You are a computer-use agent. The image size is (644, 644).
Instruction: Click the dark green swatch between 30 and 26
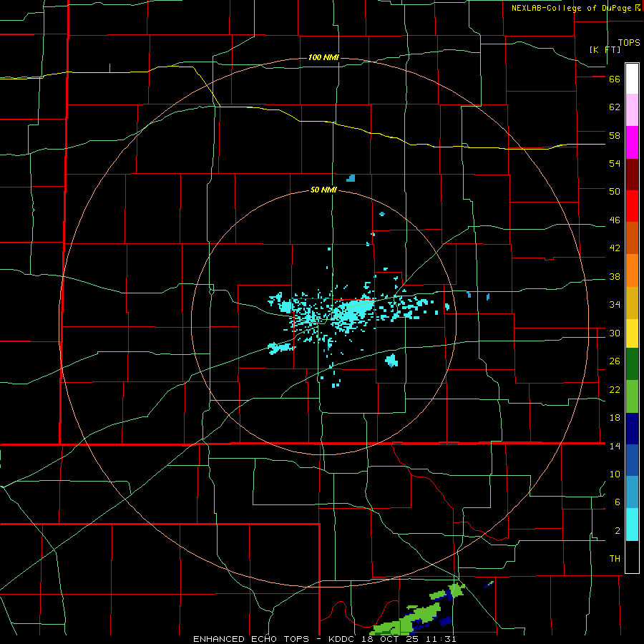pyautogui.click(x=632, y=364)
